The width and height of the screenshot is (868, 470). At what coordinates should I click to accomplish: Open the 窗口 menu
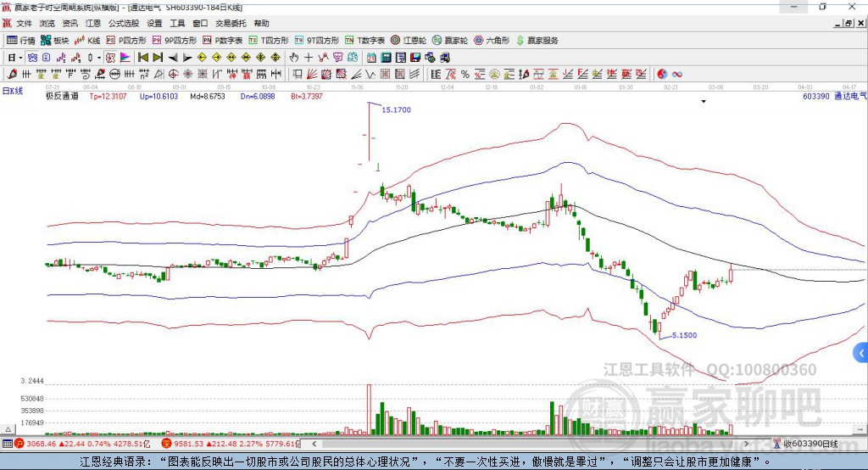click(x=200, y=23)
